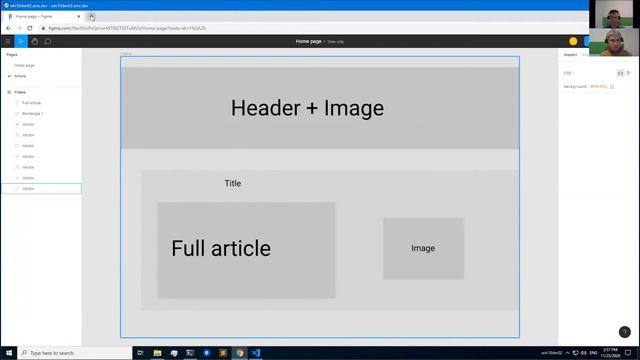Click the network icon in system tray
Viewport: 640px width, 360px height.
576,353
